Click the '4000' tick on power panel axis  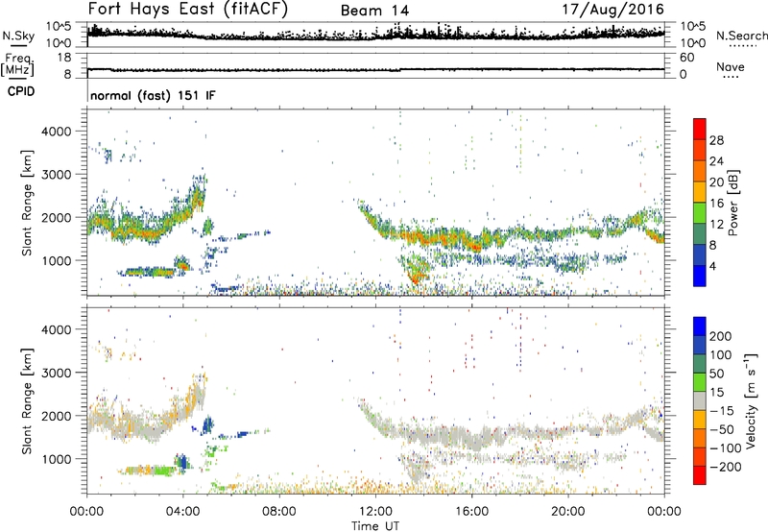pyautogui.click(x=57, y=132)
